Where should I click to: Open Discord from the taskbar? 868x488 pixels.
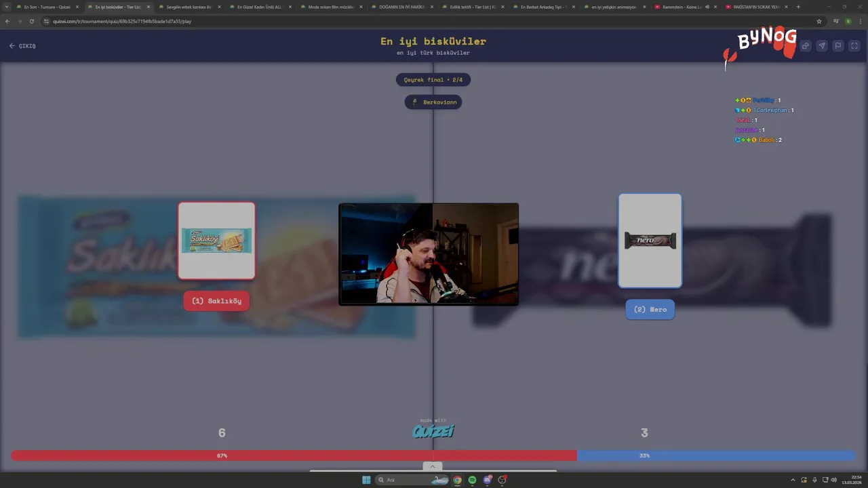coord(488,480)
